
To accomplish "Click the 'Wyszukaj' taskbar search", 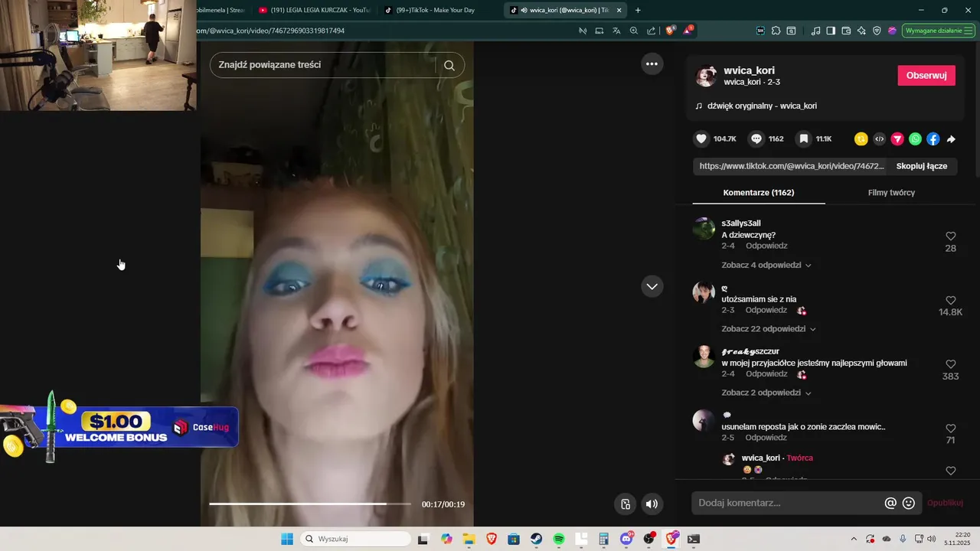I will [355, 539].
